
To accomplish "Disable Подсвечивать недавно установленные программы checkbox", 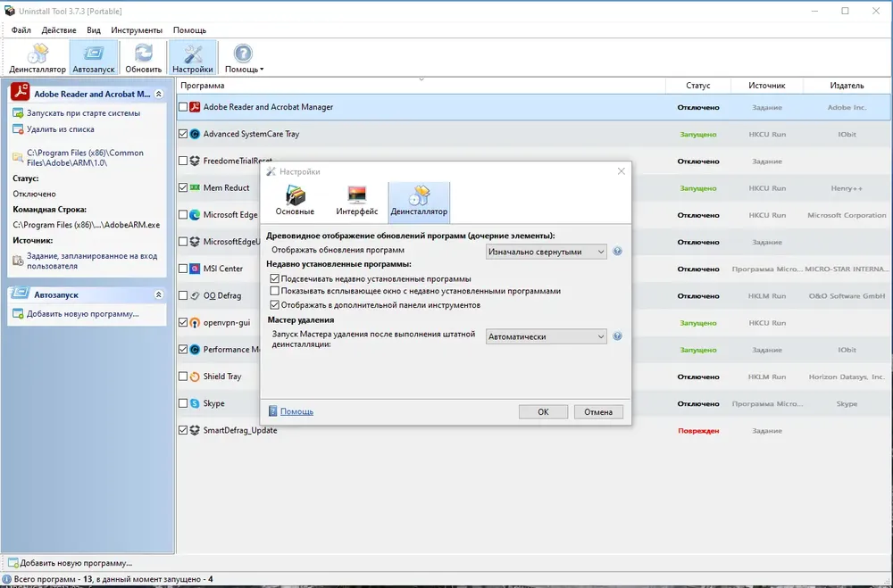I will [x=274, y=278].
